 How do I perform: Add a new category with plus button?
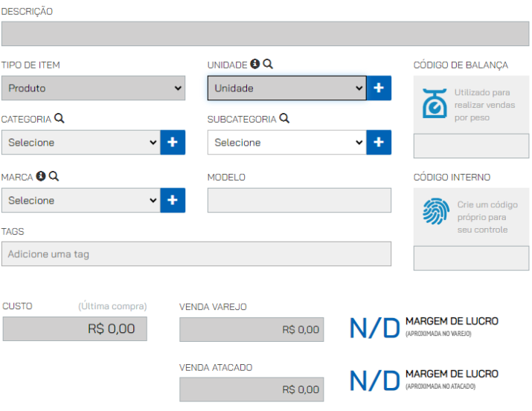173,142
